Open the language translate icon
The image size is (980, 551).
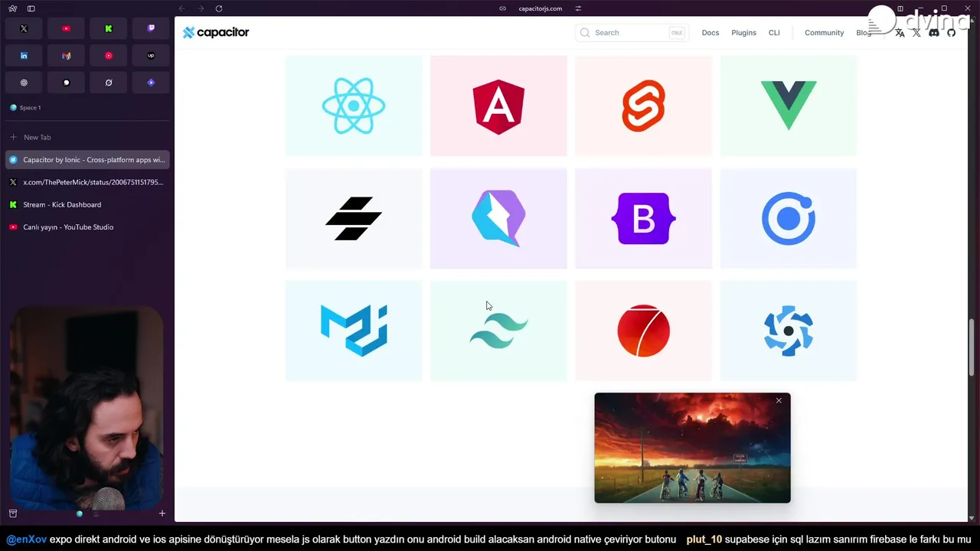[900, 33]
